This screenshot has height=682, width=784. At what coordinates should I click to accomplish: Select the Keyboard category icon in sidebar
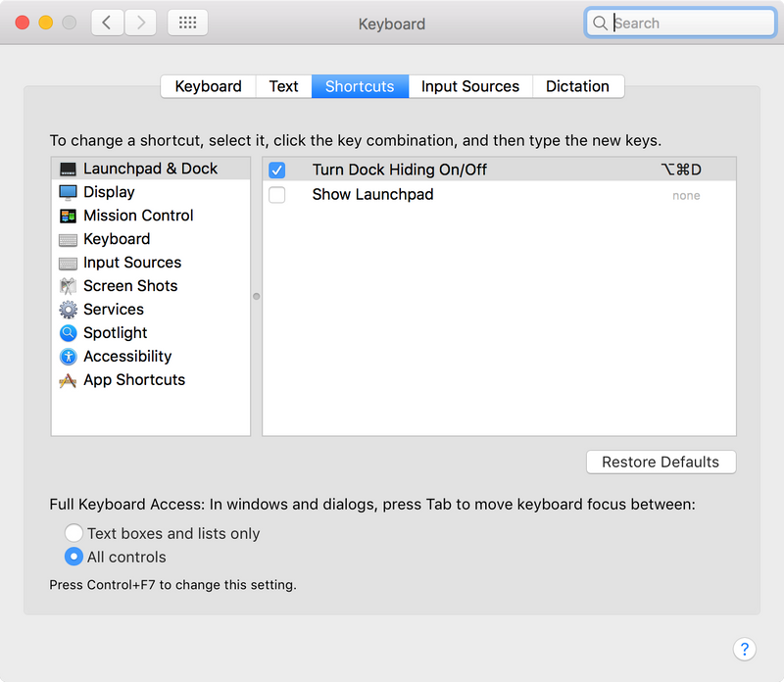coord(67,239)
